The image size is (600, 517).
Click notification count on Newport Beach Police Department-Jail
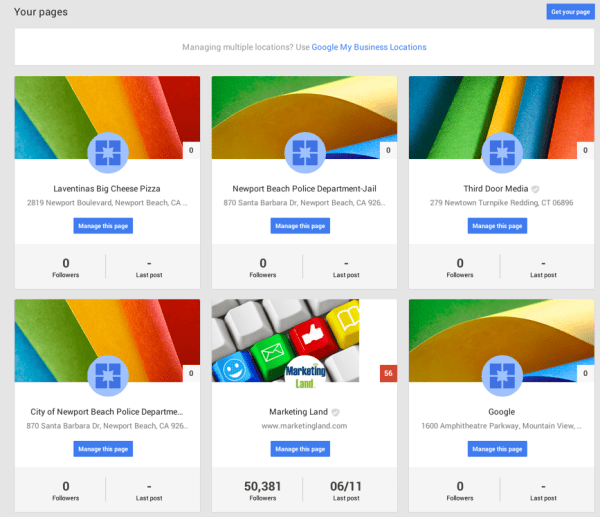click(388, 150)
